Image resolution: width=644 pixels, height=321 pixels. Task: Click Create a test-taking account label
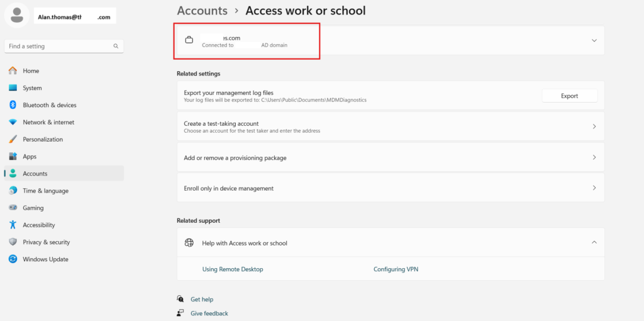221,123
